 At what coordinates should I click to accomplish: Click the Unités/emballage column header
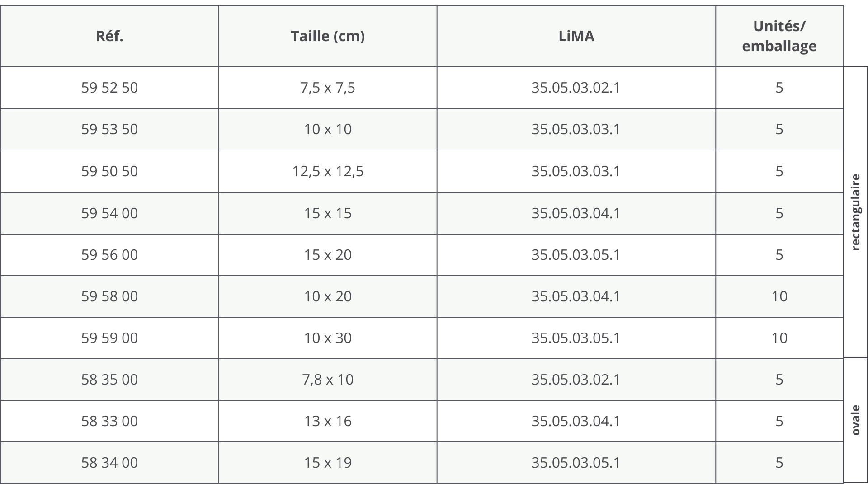click(779, 36)
